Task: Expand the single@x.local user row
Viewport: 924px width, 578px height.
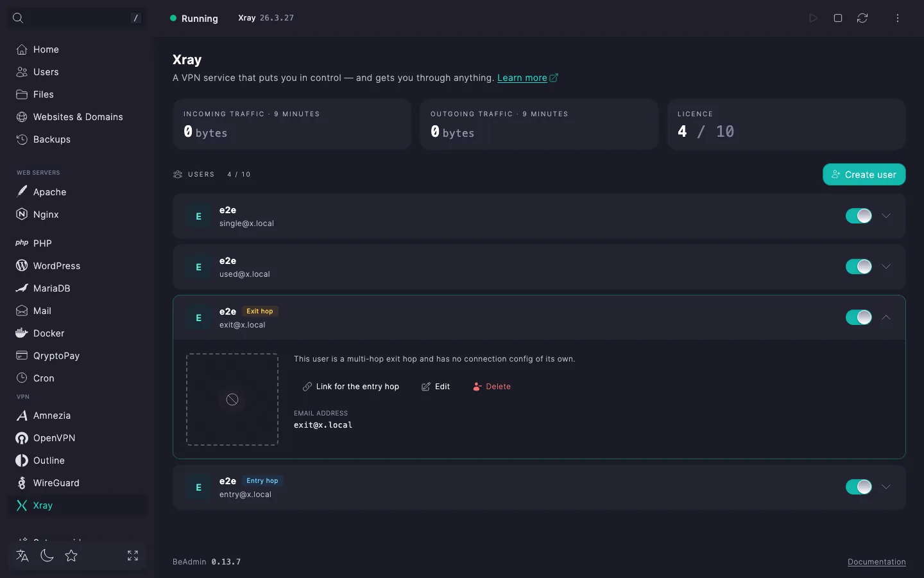Action: pyautogui.click(x=886, y=216)
